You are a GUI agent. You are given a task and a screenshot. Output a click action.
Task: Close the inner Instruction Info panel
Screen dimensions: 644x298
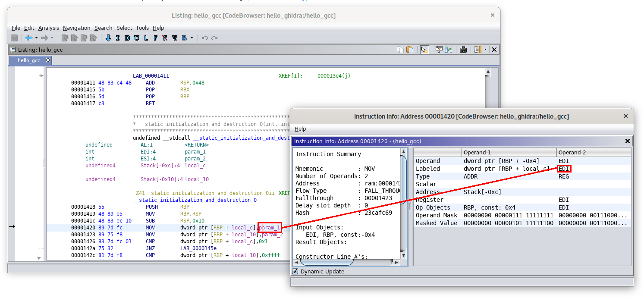[628, 141]
